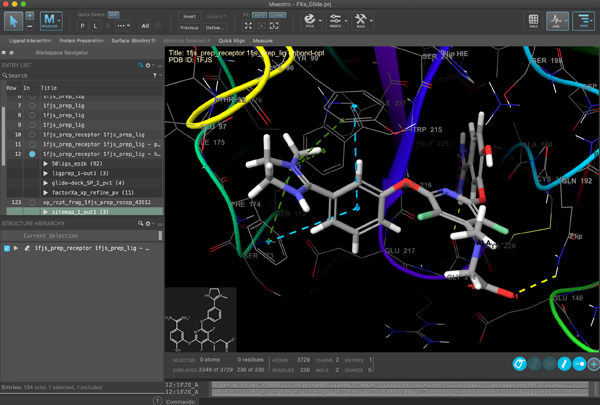
Task: Click the minus subtract-from-selection icon
Action: coord(29,26)
